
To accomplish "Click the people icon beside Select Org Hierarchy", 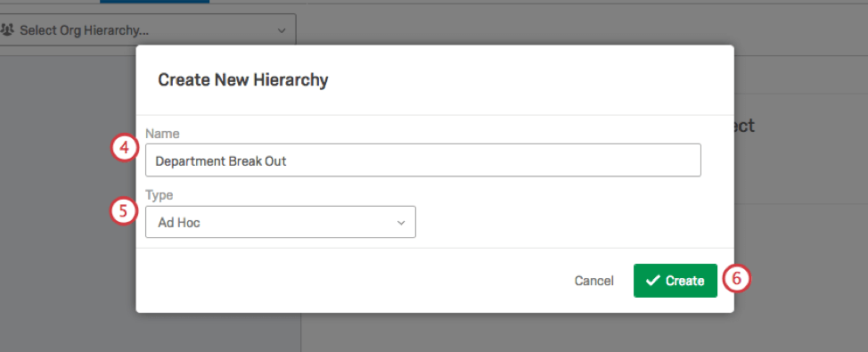I will click(x=8, y=30).
